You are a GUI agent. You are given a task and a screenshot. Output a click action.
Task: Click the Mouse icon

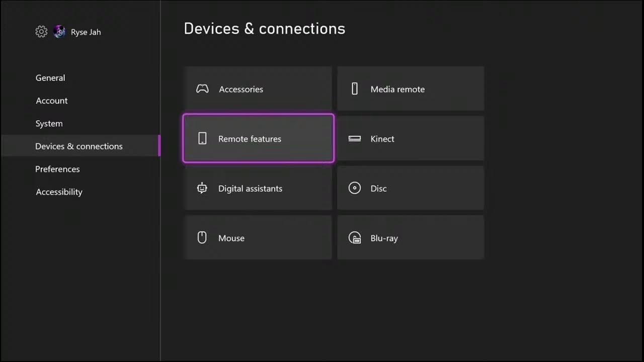[x=202, y=238]
